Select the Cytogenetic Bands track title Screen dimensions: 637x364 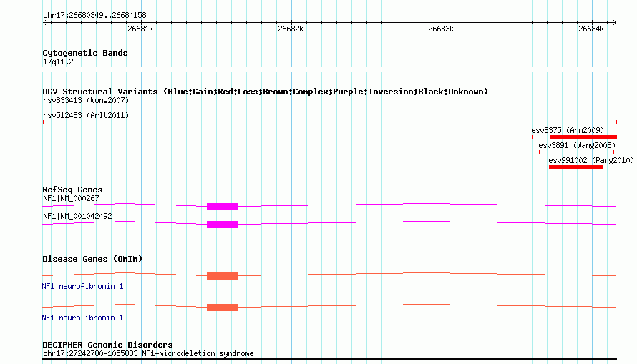coord(85,53)
